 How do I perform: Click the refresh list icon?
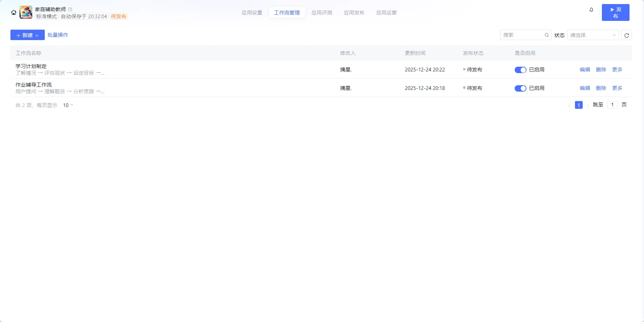pyautogui.click(x=626, y=35)
